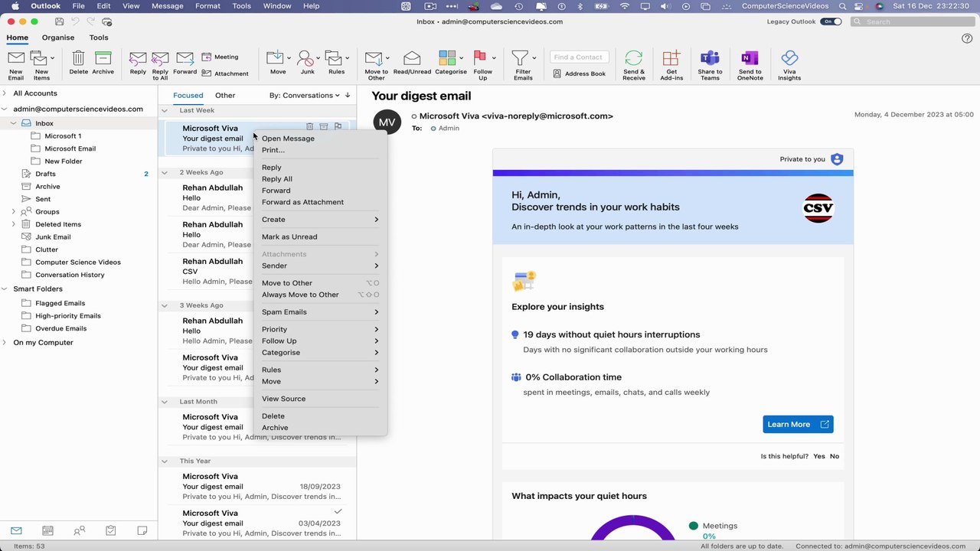This screenshot has width=980, height=551.
Task: Expand the Deleted Items folder
Action: click(x=14, y=224)
